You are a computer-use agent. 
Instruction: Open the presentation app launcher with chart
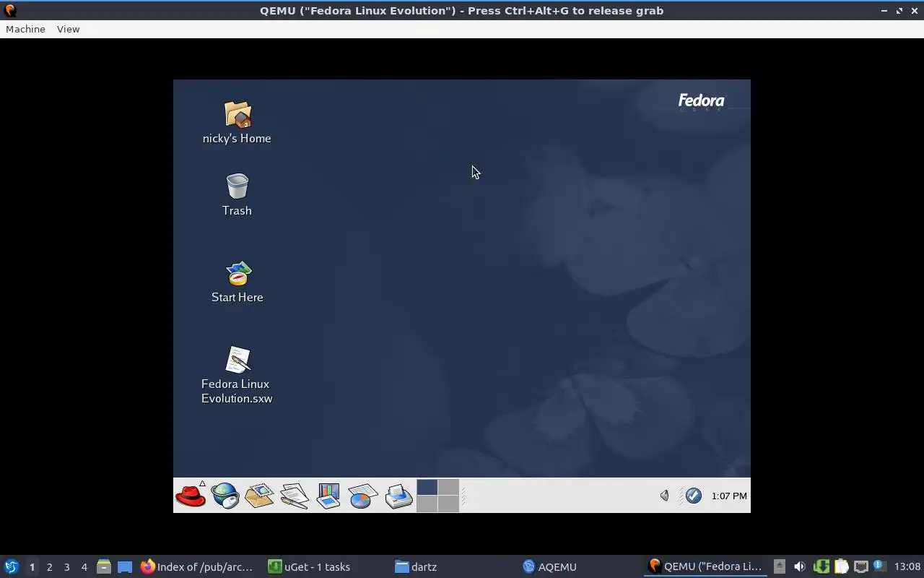[328, 496]
